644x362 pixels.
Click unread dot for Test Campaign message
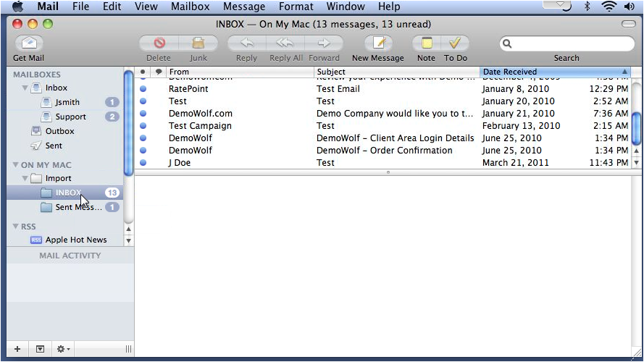[143, 125]
